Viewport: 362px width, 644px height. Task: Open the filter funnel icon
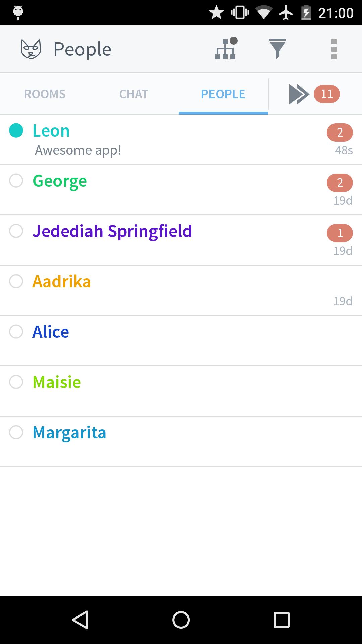point(277,49)
